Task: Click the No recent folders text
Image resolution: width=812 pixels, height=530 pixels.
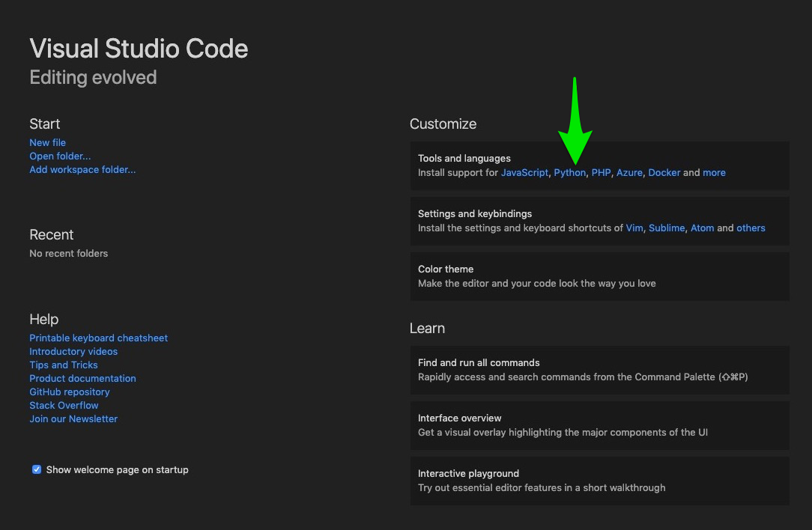Action: [69, 253]
